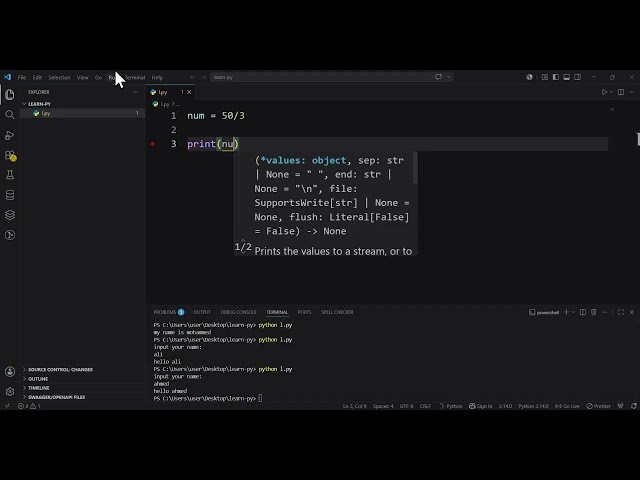640x480 pixels.
Task: Toggle the secondary side bar
Action: [x=578, y=77]
